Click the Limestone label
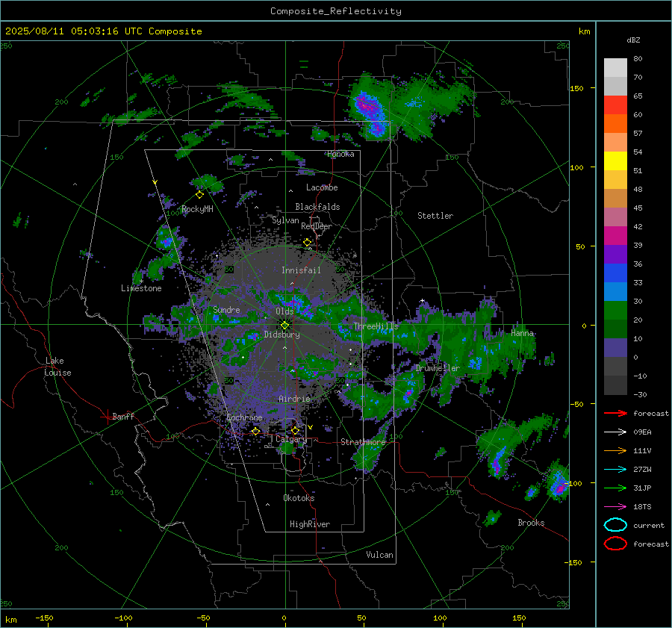 point(141,288)
